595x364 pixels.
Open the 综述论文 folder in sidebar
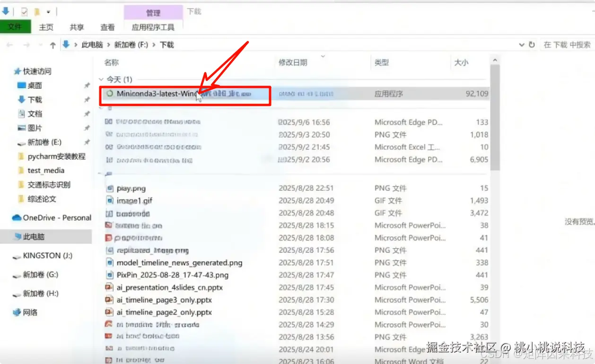(x=42, y=199)
